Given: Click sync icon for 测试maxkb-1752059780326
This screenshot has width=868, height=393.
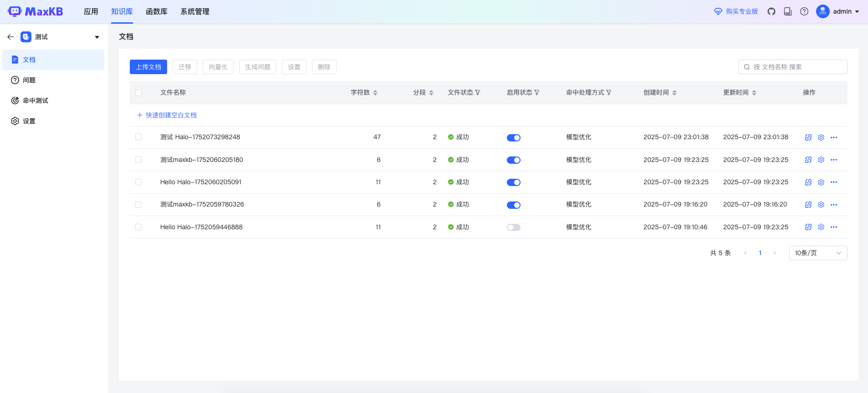Looking at the screenshot, I should [x=808, y=205].
